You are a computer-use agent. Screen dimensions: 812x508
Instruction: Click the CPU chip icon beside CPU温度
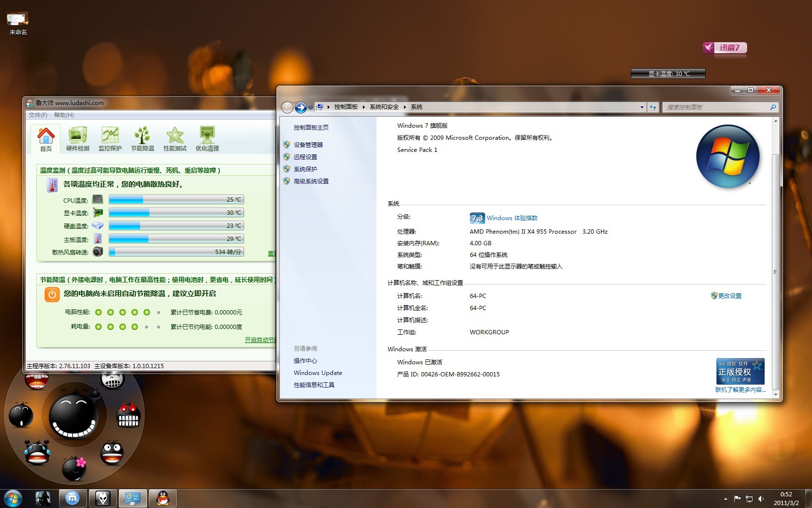[x=98, y=199]
